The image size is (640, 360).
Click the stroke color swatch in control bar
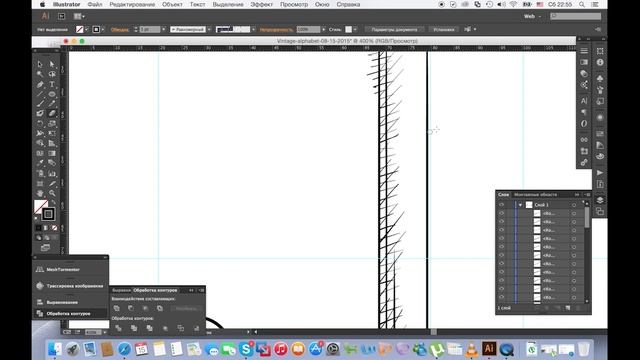coord(96,29)
